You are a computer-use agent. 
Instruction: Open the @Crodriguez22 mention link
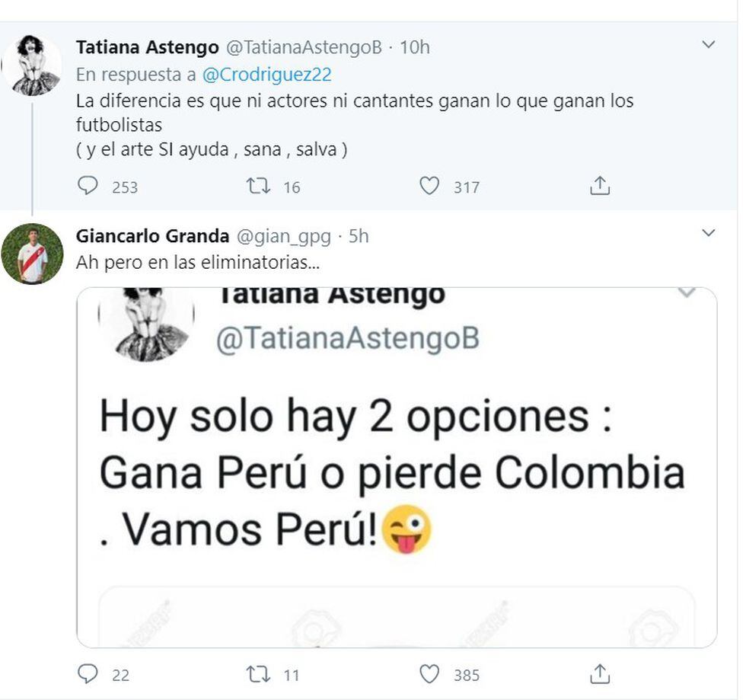coord(266,75)
